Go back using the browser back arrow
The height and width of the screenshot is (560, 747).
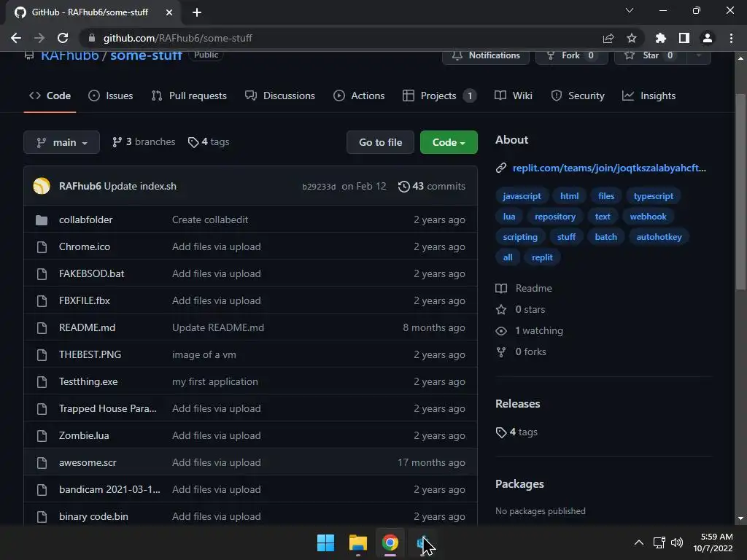16,38
